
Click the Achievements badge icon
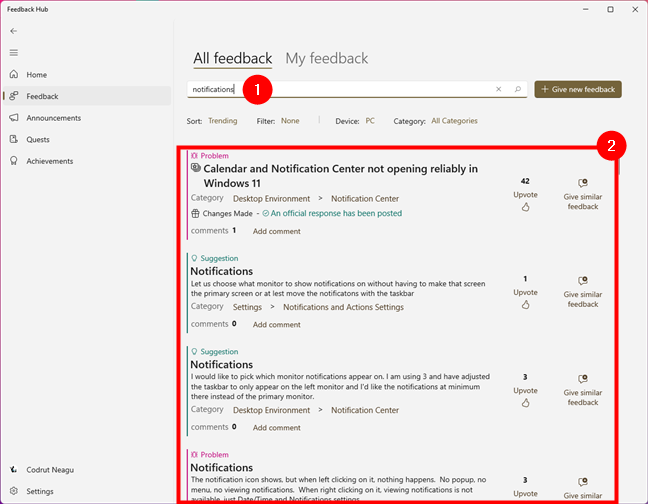pyautogui.click(x=14, y=161)
